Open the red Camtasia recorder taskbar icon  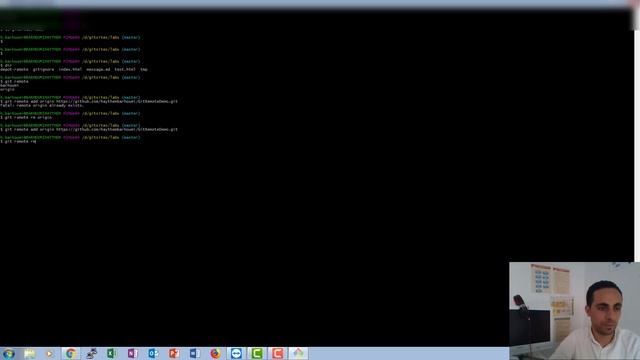[x=278, y=353]
